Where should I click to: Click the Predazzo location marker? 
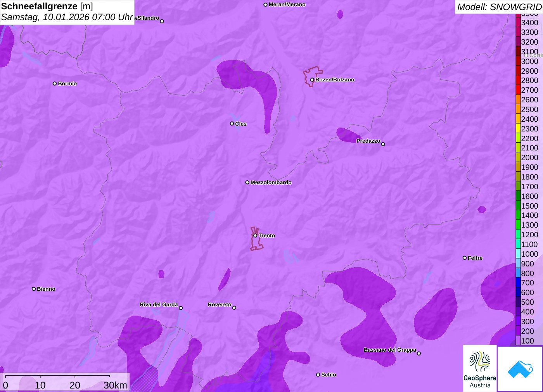[x=383, y=144]
